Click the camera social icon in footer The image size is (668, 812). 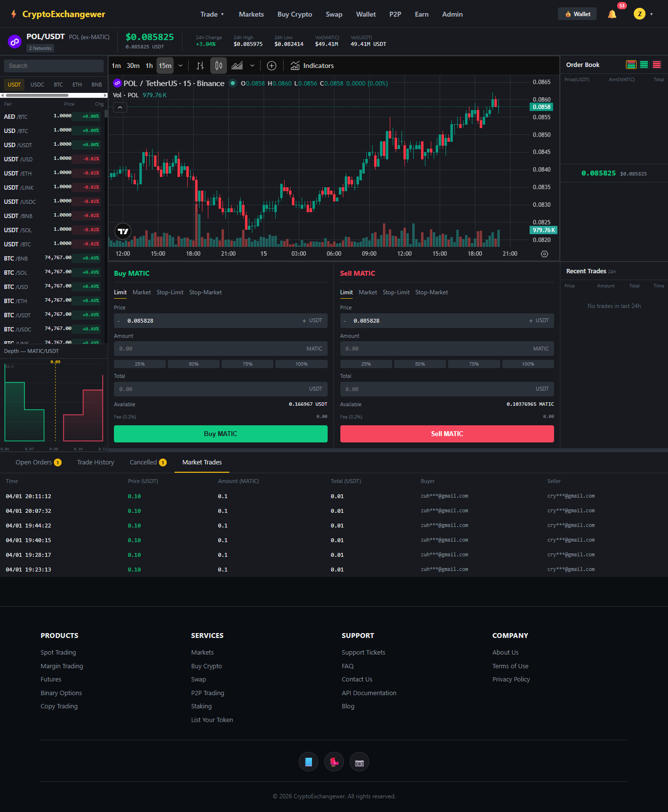click(x=359, y=762)
